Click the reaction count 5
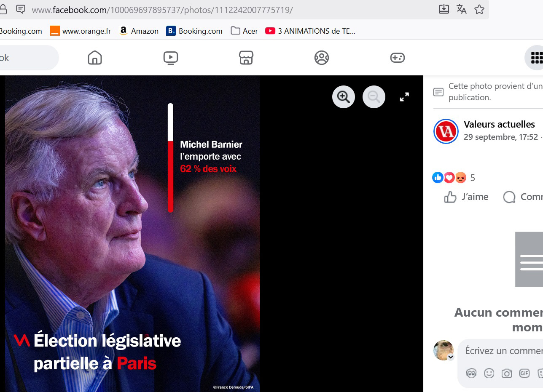Image resolution: width=543 pixels, height=392 pixels. click(473, 178)
